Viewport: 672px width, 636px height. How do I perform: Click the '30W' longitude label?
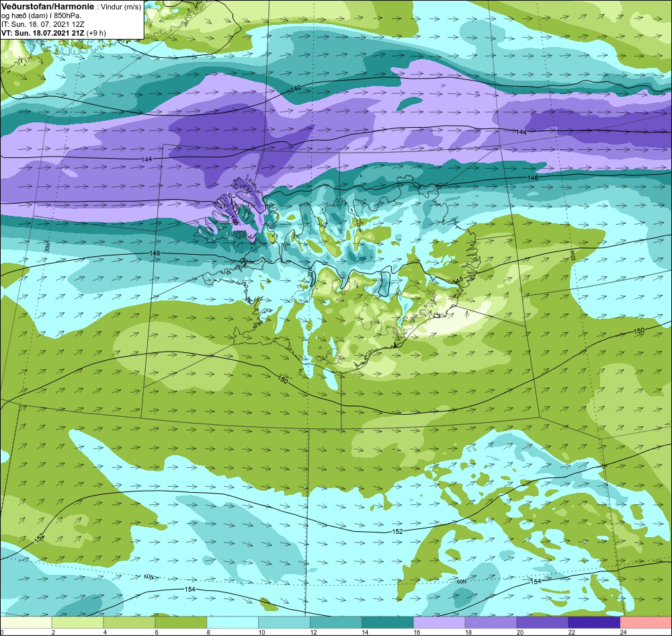point(47,247)
